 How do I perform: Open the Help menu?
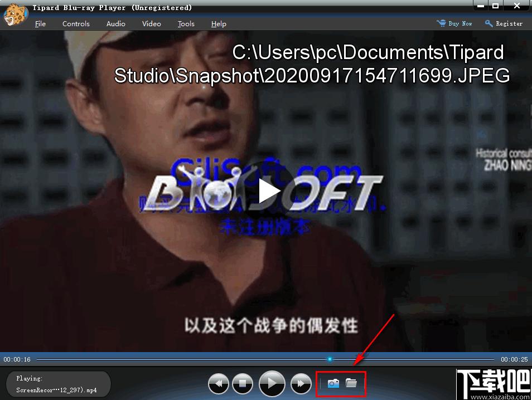219,24
